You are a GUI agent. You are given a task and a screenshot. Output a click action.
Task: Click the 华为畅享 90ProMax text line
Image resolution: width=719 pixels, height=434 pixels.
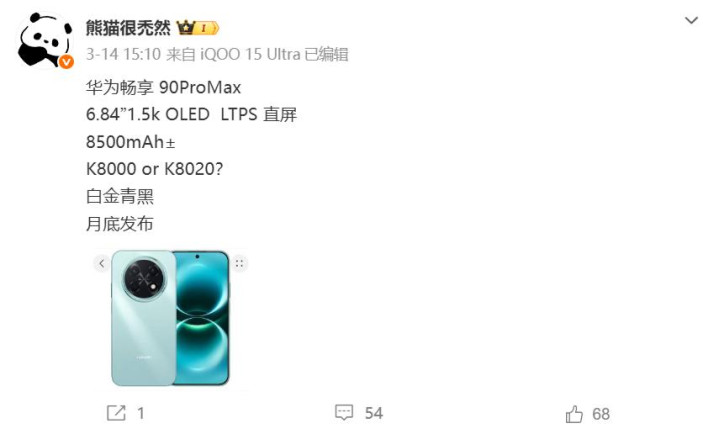tap(163, 87)
